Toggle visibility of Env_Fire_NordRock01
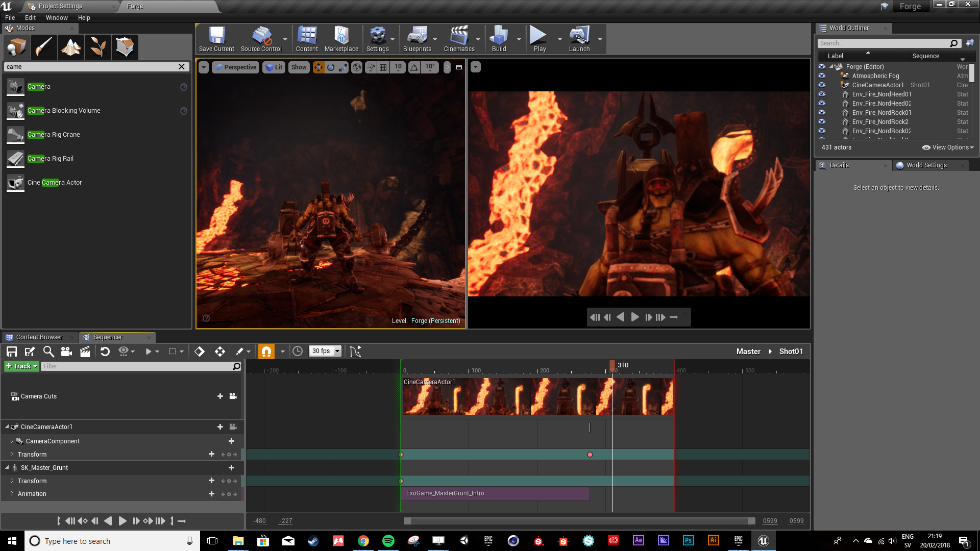Screen dimensions: 980x551 822,113
